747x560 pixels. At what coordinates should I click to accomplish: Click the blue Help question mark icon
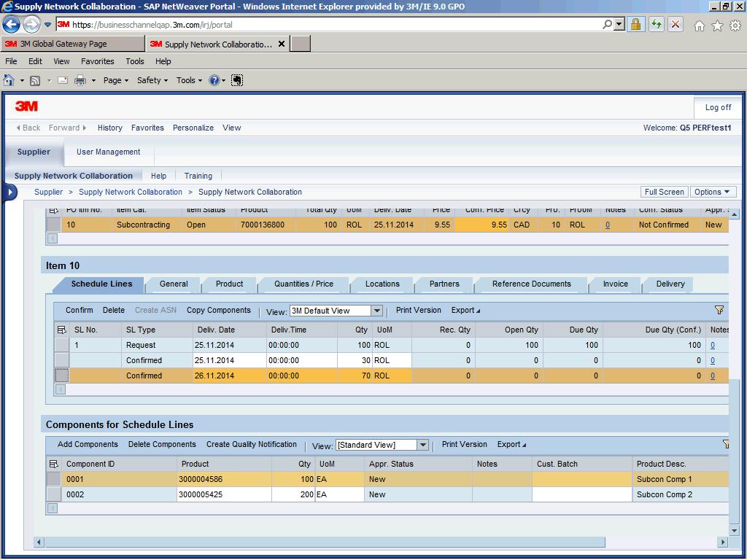[x=214, y=80]
